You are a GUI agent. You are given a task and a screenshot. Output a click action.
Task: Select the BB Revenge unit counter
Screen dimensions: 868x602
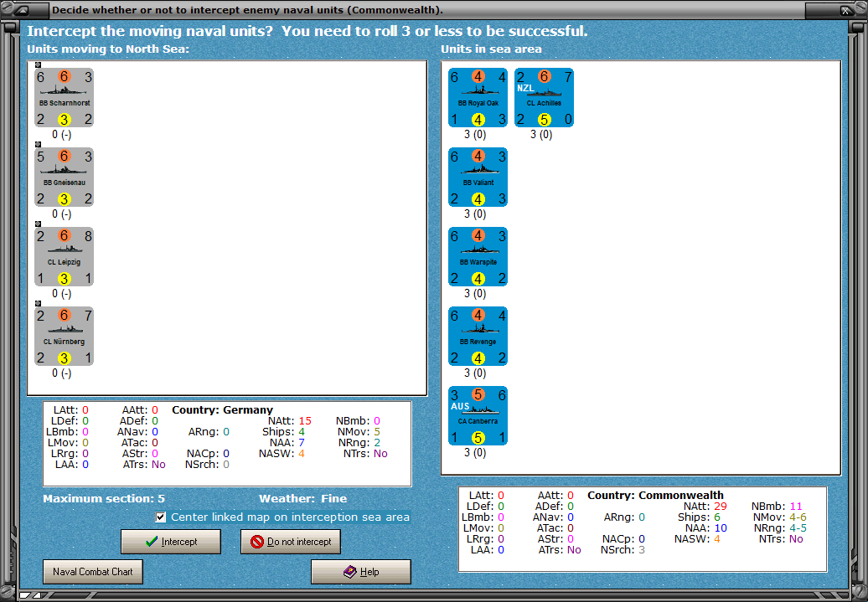tap(478, 337)
